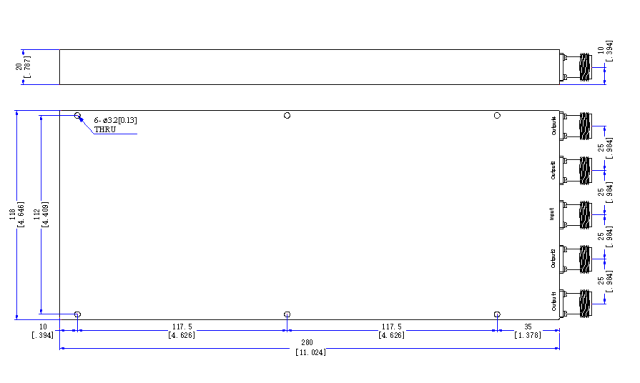Click the '[4.409]' inch dimension value
Screen dimensions: 640x383
pos(45,214)
